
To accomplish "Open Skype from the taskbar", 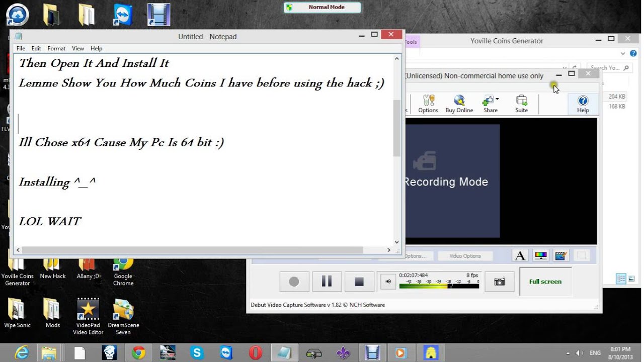I will coord(197,353).
